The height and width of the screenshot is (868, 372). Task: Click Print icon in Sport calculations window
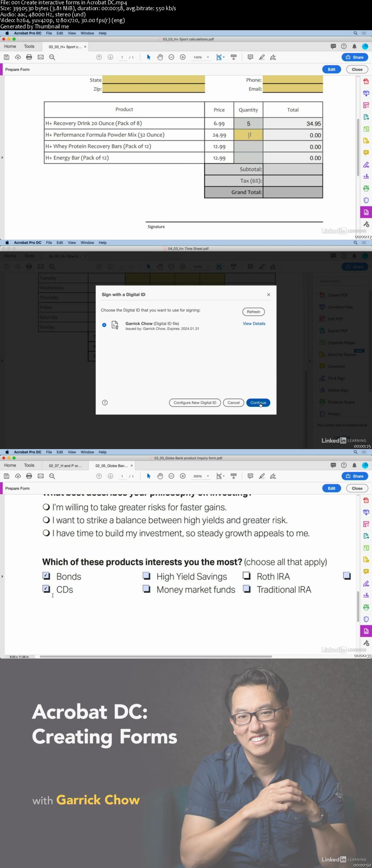click(x=29, y=57)
